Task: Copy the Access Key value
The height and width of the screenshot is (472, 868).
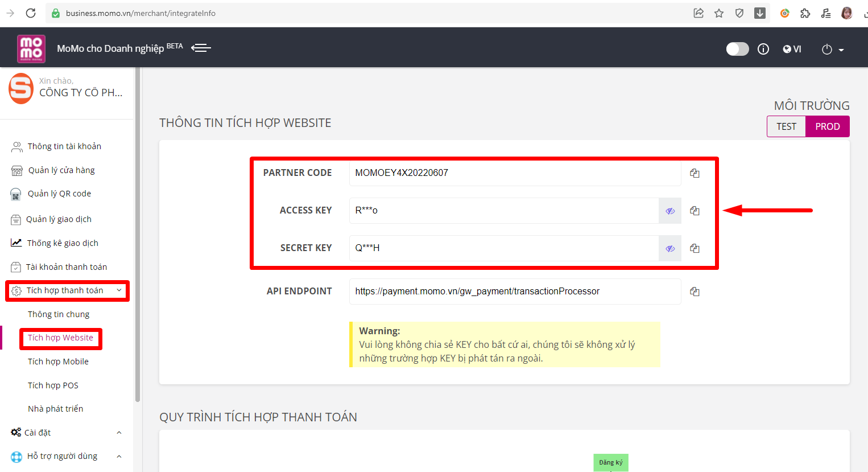Action: click(695, 211)
